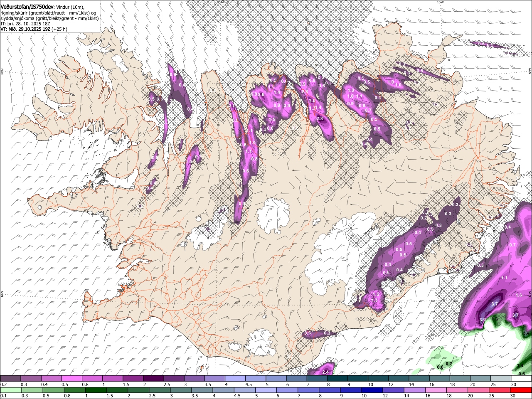Click the 2.8 precipitation value on the map
Screen dimensions: 532x399
[320, 119]
